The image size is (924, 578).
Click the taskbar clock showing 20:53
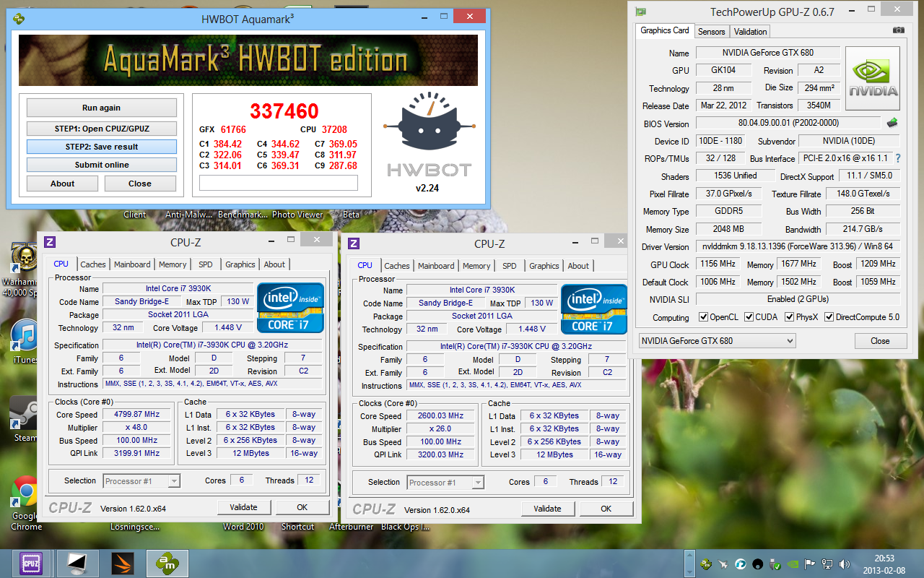(x=884, y=564)
